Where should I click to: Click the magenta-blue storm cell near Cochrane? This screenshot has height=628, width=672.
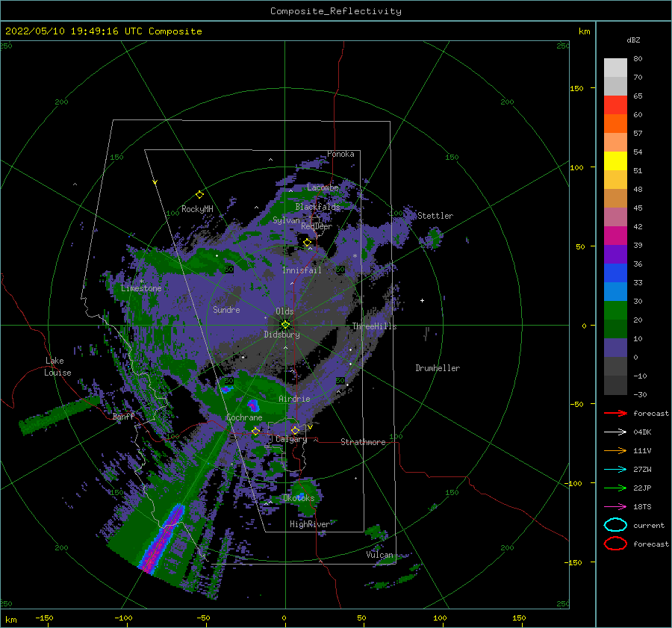[253, 405]
